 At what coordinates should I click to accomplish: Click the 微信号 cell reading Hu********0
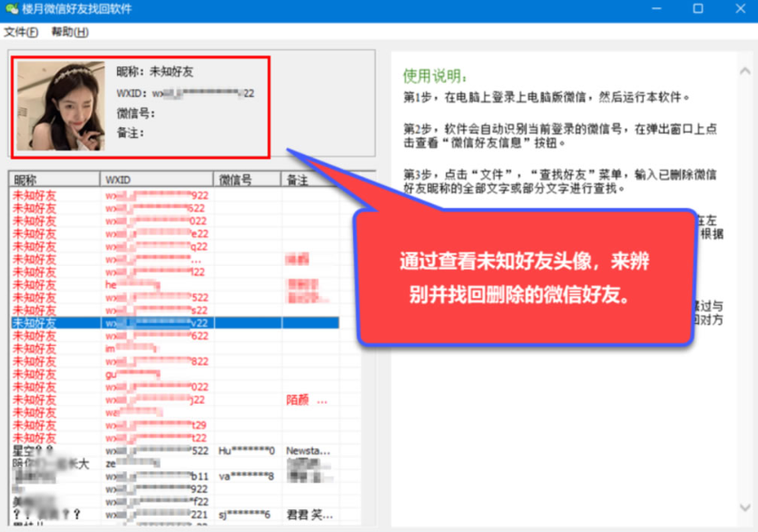247,451
